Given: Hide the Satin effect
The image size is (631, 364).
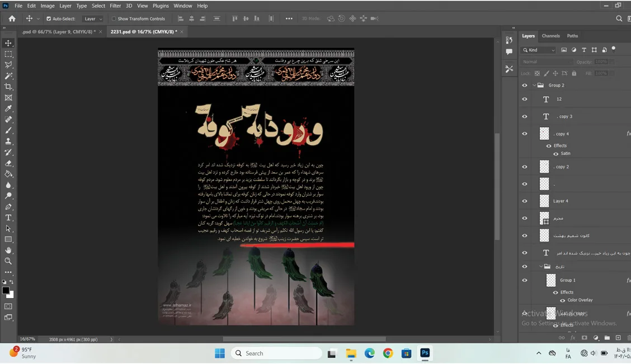Looking at the screenshot, I should point(555,154).
